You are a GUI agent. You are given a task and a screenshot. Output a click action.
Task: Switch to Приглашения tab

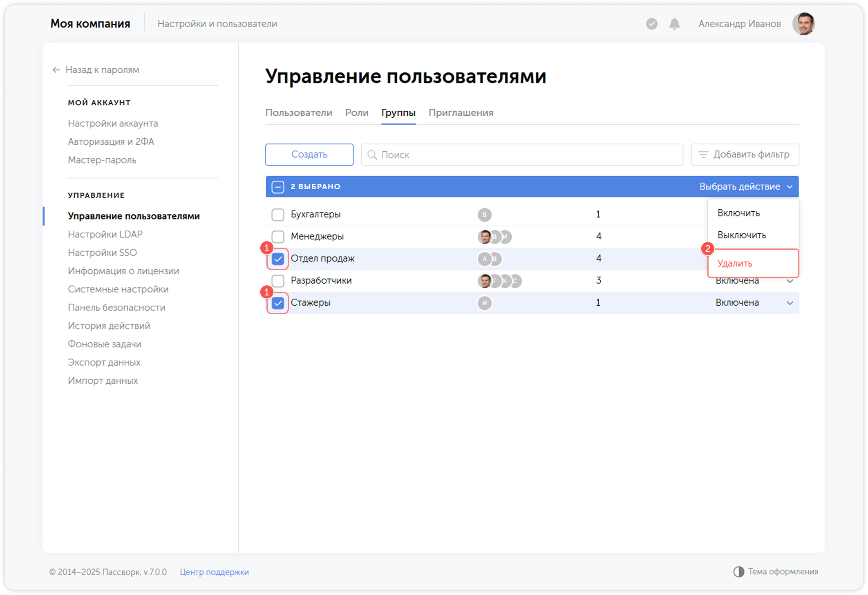(x=461, y=113)
